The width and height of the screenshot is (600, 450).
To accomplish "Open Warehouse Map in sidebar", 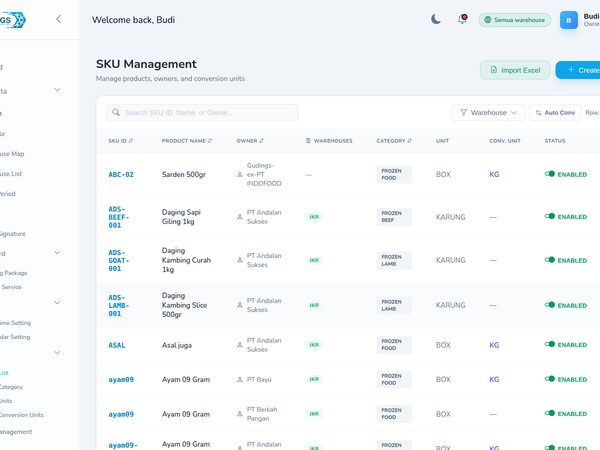I will point(12,154).
